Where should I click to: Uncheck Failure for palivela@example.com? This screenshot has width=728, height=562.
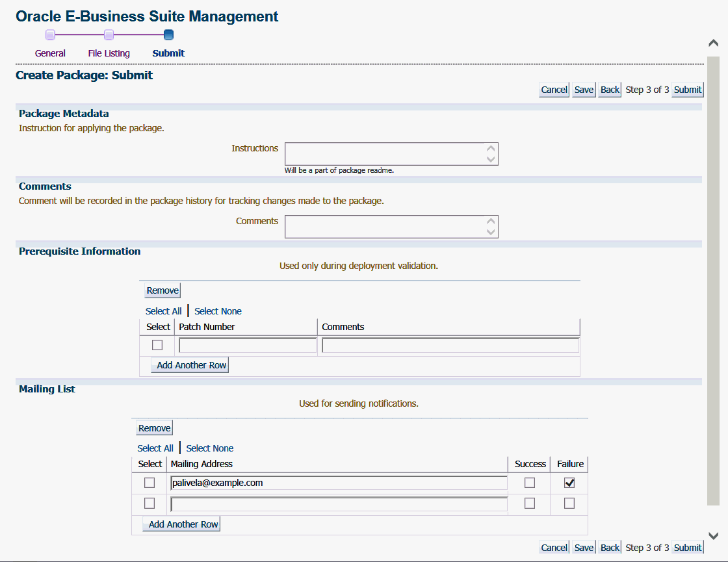(x=569, y=483)
